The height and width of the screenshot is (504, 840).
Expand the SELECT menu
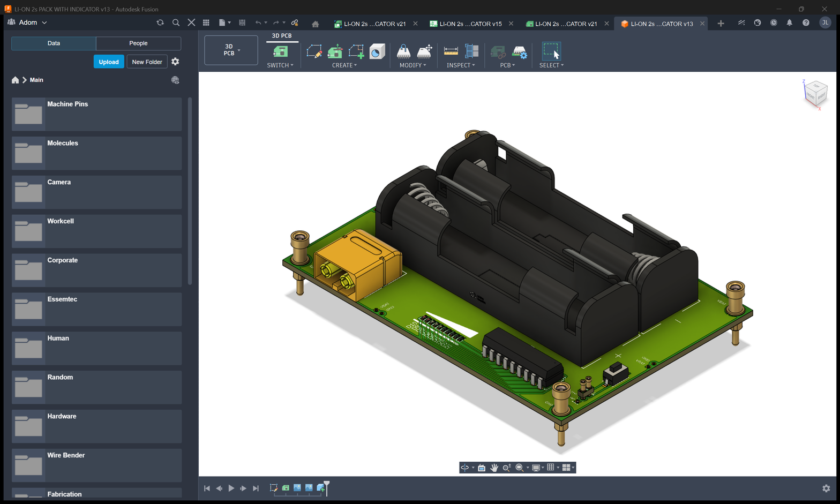[x=551, y=65]
